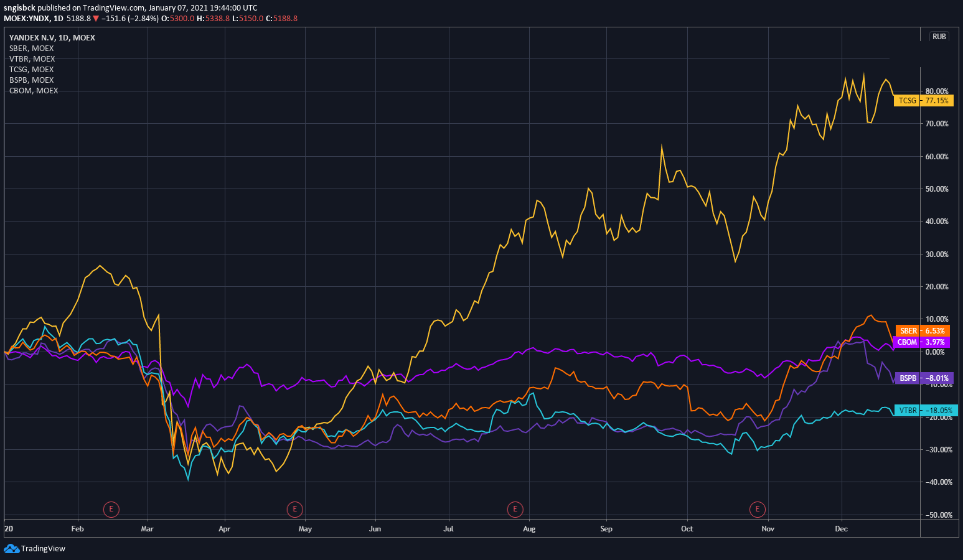Click the BSPB, MOEX legend entry
Screen dimensions: 963x560
(32, 80)
